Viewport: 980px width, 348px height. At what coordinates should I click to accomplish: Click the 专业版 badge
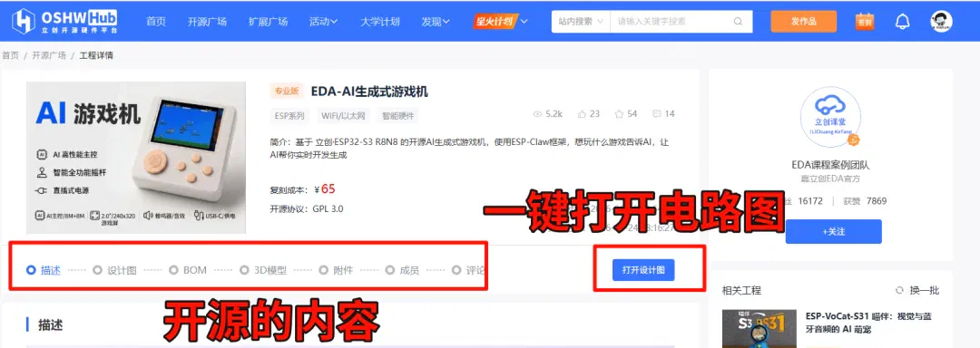pyautogui.click(x=287, y=91)
